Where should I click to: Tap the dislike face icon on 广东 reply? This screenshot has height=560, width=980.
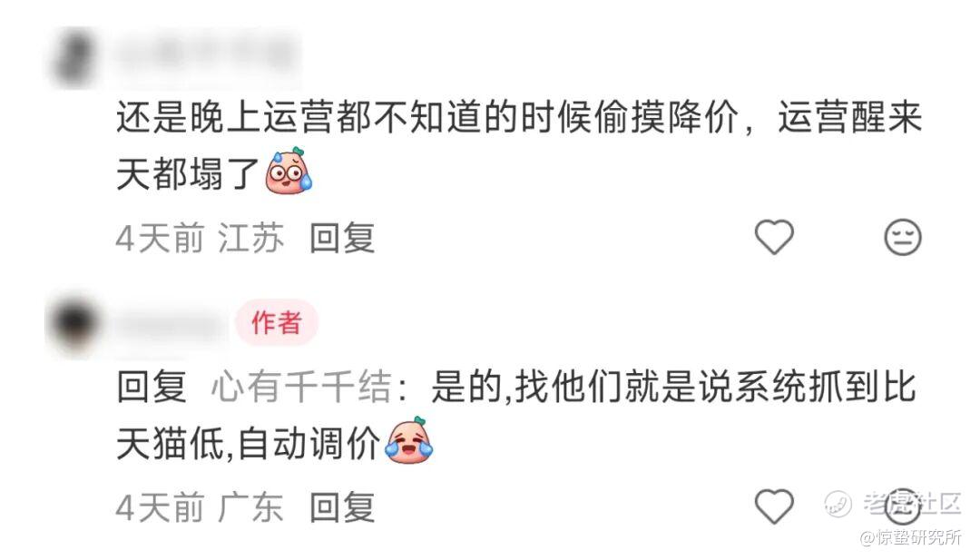903,506
